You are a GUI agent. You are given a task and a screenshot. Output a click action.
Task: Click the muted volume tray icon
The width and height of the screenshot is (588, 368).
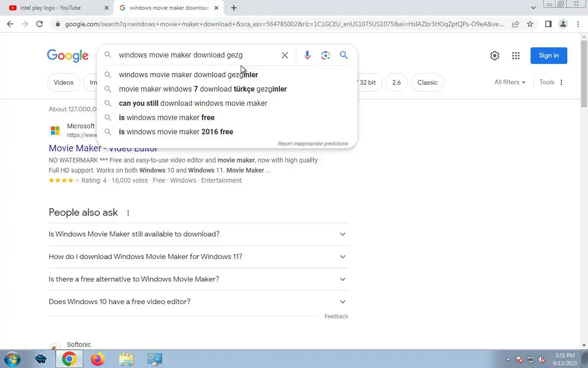point(542,360)
